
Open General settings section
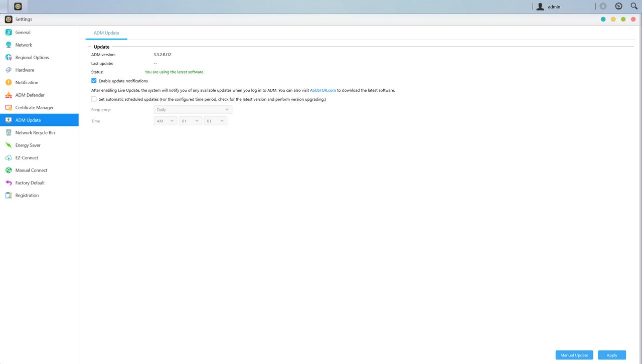tap(39, 32)
